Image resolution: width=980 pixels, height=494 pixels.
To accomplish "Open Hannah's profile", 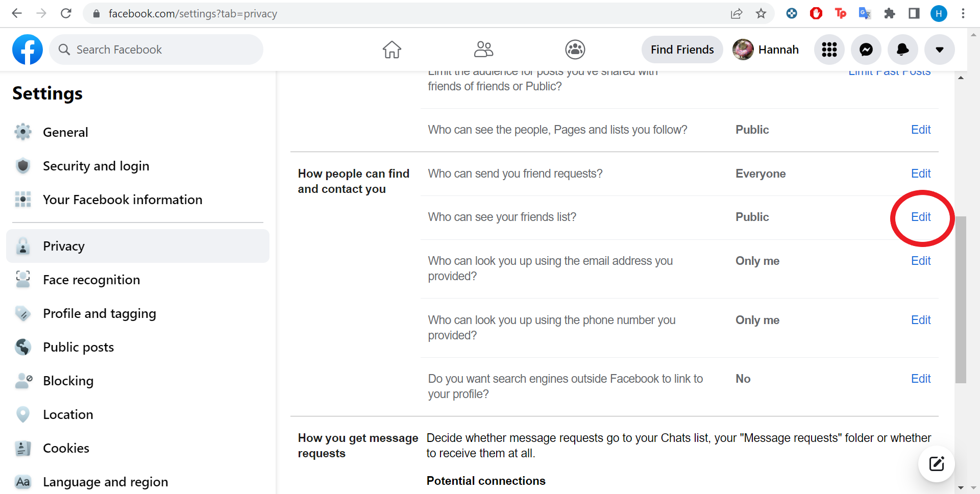I will pos(766,50).
